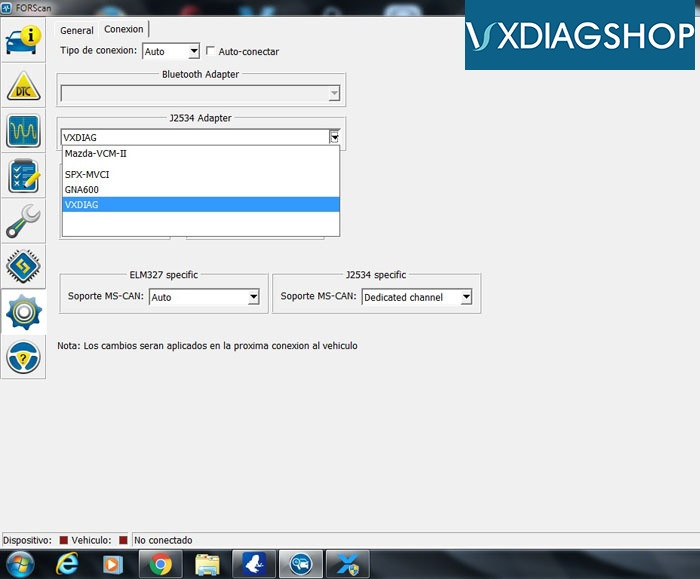Switch to the General tab

tap(77, 30)
